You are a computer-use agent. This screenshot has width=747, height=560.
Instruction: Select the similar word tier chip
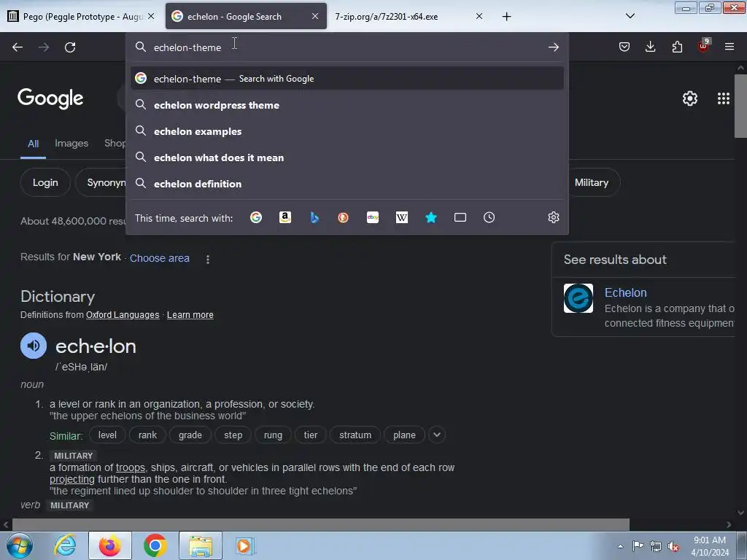pyautogui.click(x=311, y=435)
